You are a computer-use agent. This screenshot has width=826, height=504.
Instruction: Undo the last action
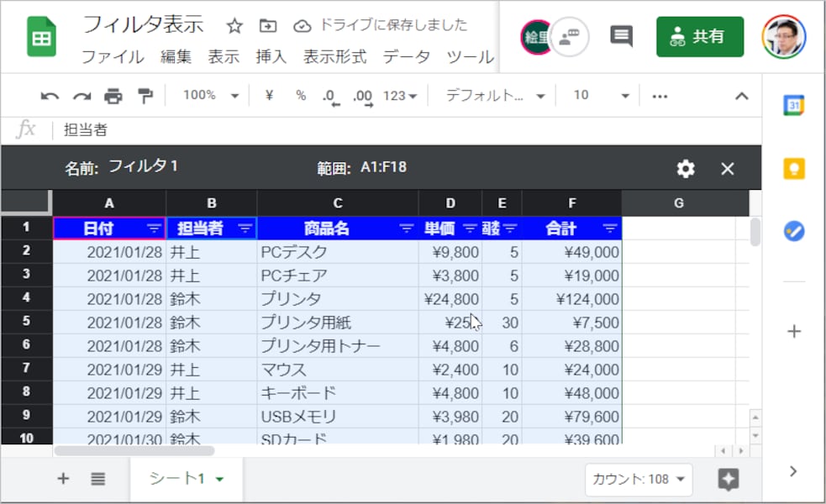click(50, 96)
